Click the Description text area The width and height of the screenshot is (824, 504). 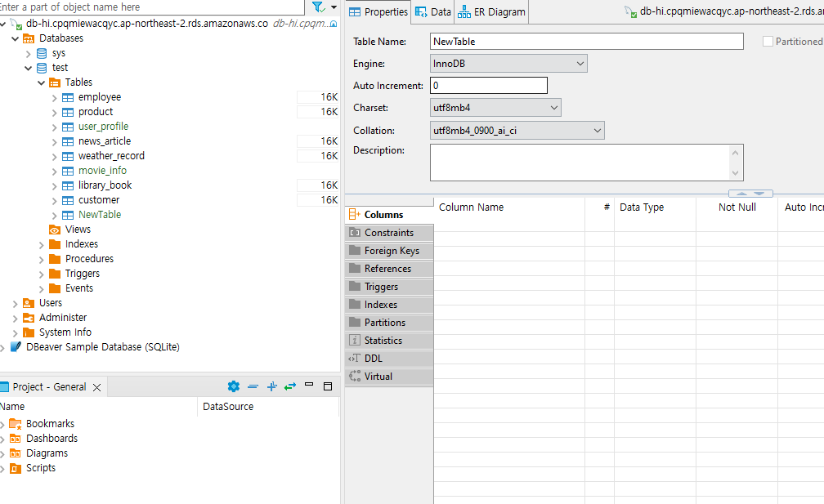(x=587, y=163)
